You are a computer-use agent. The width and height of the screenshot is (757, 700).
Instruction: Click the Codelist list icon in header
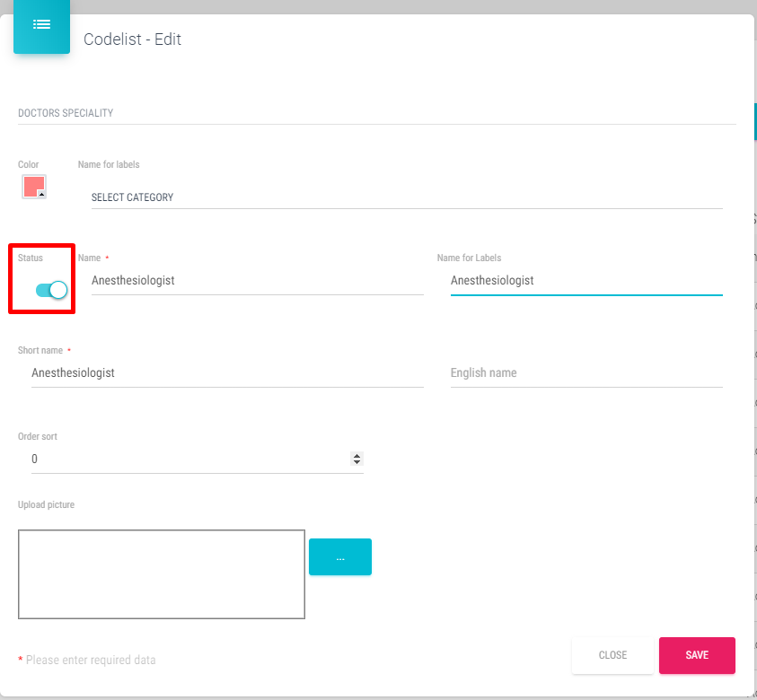point(41,25)
